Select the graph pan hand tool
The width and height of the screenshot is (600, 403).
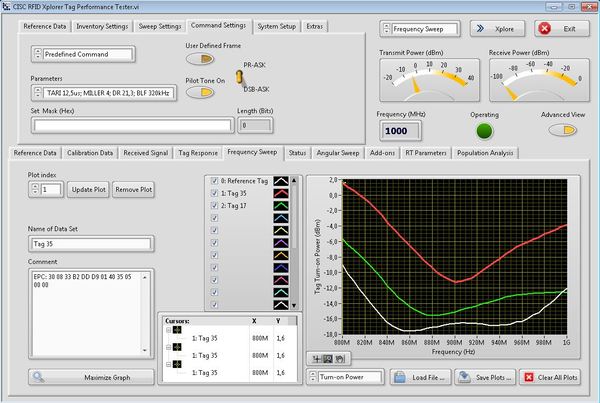[339, 358]
